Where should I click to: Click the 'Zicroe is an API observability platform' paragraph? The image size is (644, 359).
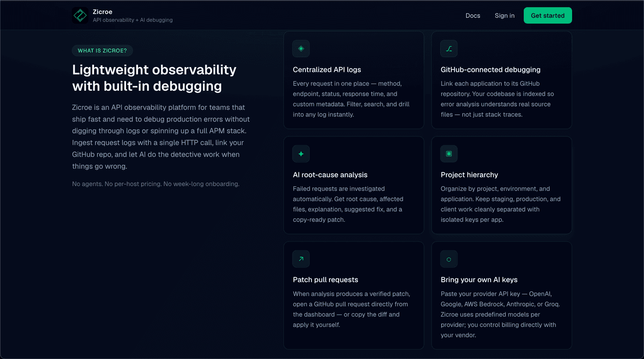coord(161,137)
